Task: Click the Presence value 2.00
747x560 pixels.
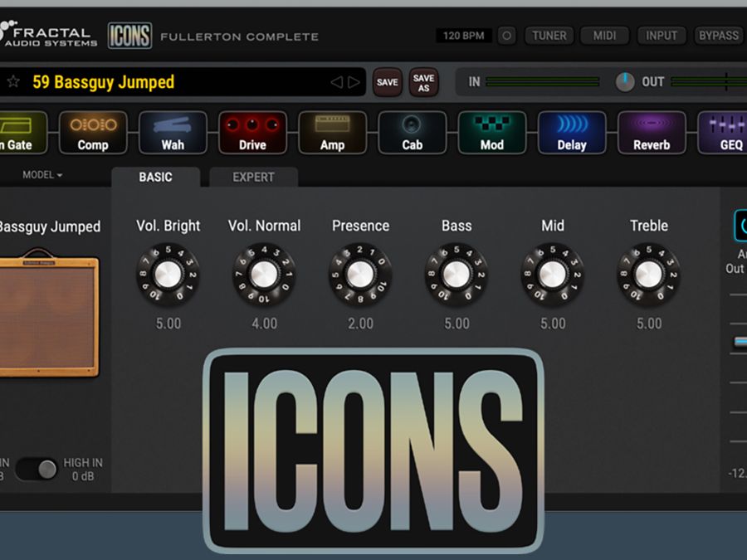Action: 361,324
